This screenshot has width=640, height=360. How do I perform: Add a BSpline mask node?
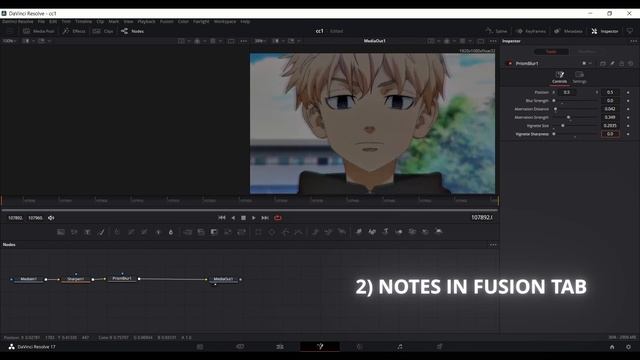(x=299, y=232)
